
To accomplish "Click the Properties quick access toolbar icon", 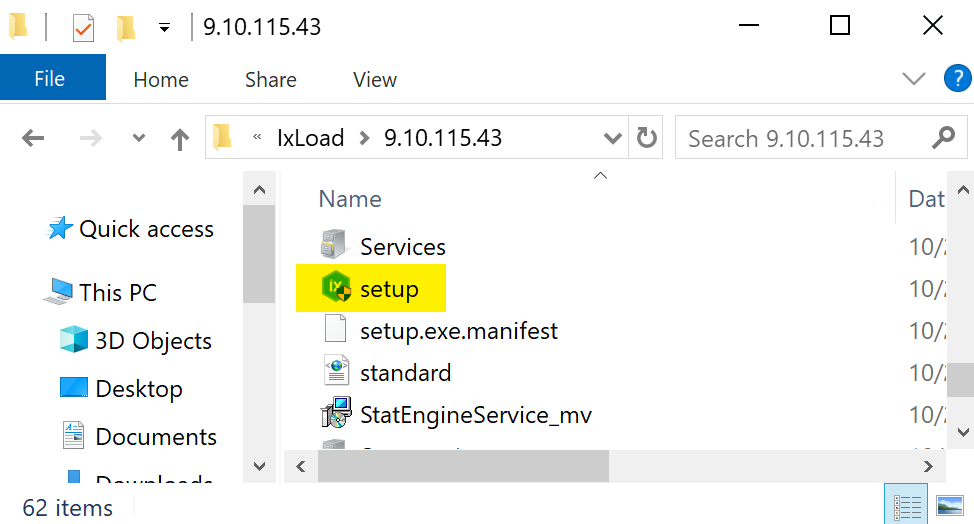I will tap(84, 27).
